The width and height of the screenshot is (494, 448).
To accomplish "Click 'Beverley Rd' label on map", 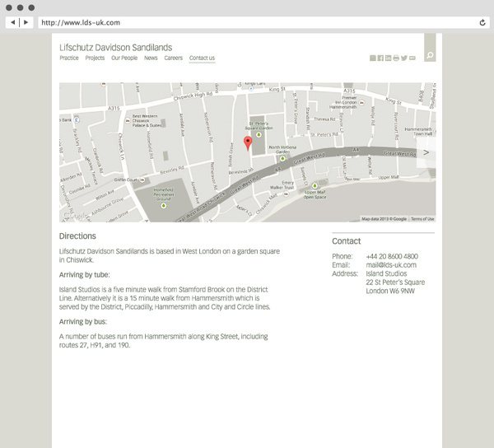I will [172, 170].
